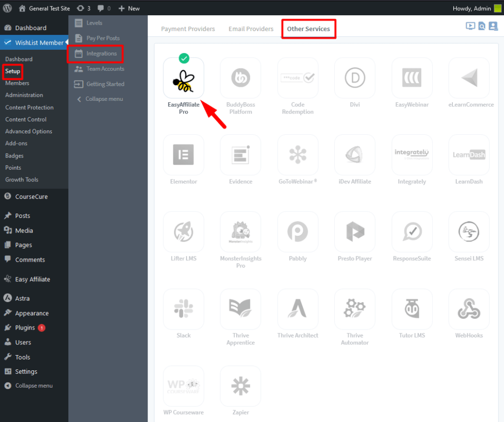Select the LearnDash integration icon
Image resolution: width=504 pixels, height=422 pixels.
coord(469,155)
